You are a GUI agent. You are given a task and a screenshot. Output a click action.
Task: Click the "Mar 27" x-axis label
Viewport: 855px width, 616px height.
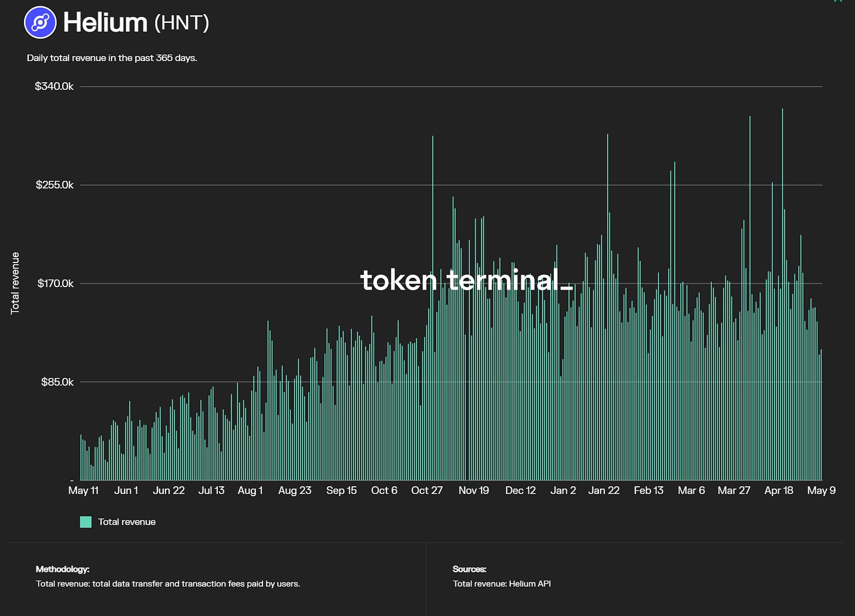[x=734, y=490]
